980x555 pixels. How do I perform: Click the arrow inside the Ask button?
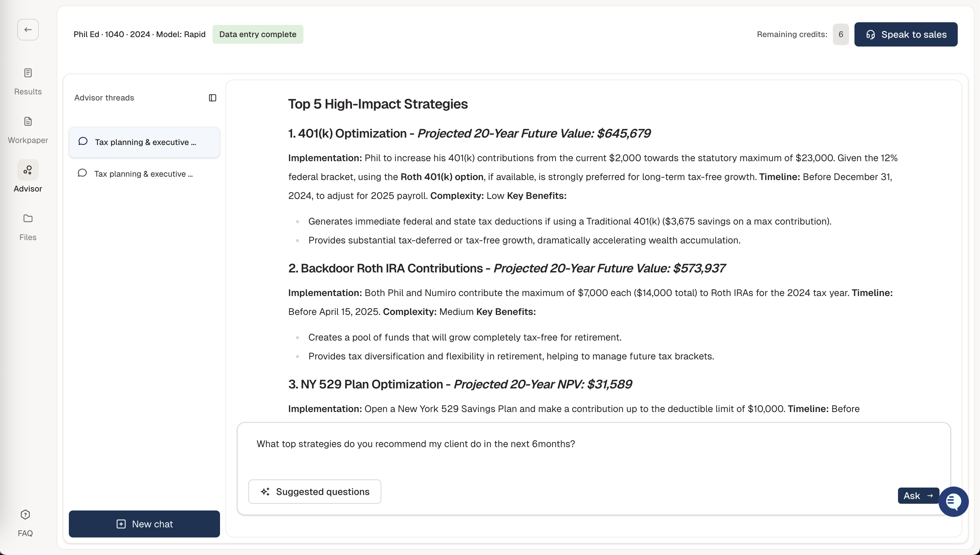[931, 496]
